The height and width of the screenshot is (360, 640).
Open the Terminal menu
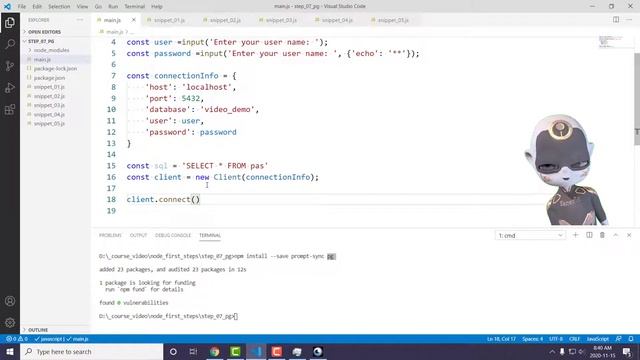134,6
